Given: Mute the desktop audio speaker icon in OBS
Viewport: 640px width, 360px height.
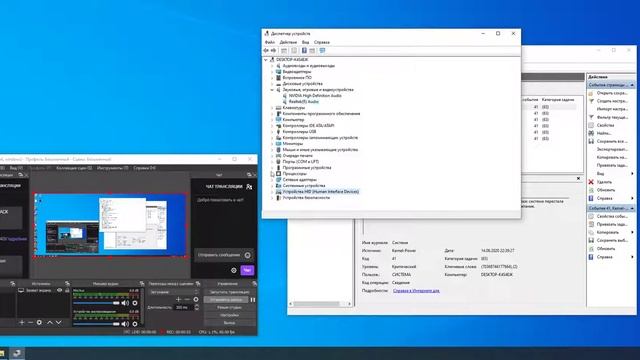Looking at the screenshot, I should [125, 324].
